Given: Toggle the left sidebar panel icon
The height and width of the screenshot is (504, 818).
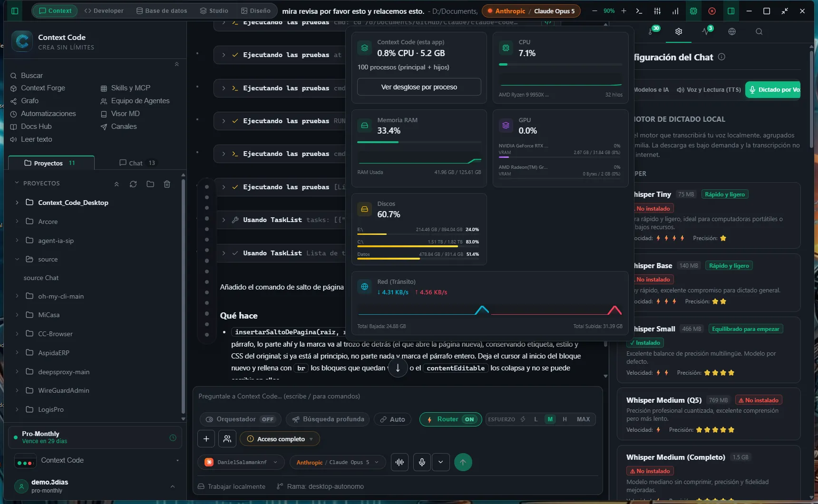Looking at the screenshot, I should 15,10.
